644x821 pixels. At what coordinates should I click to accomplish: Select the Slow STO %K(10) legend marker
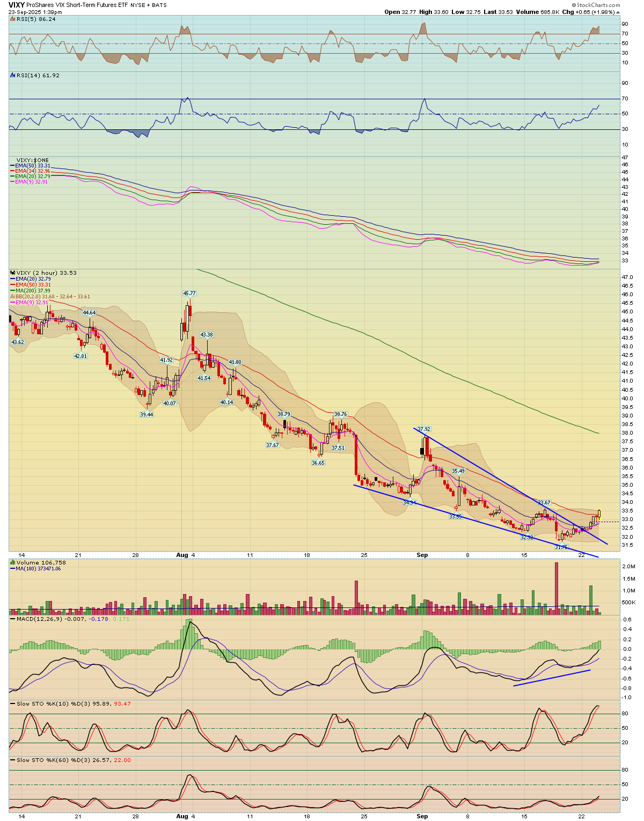[x=13, y=704]
